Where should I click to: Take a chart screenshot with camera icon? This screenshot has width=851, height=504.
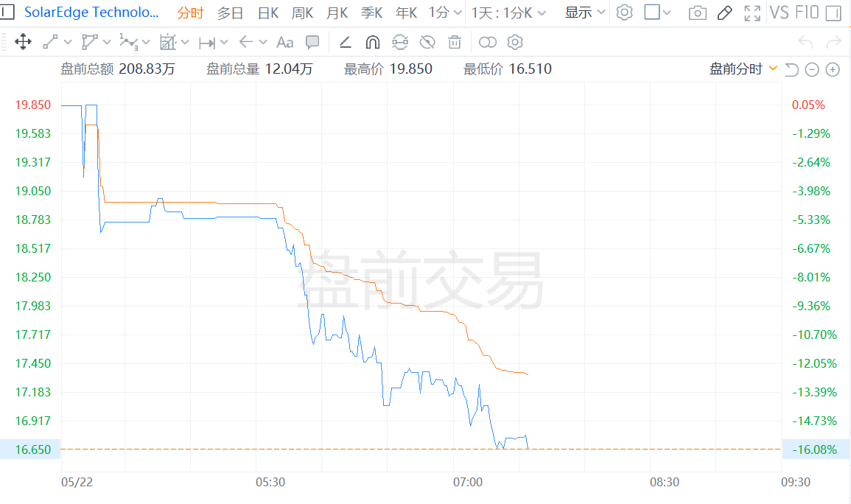pyautogui.click(x=697, y=13)
